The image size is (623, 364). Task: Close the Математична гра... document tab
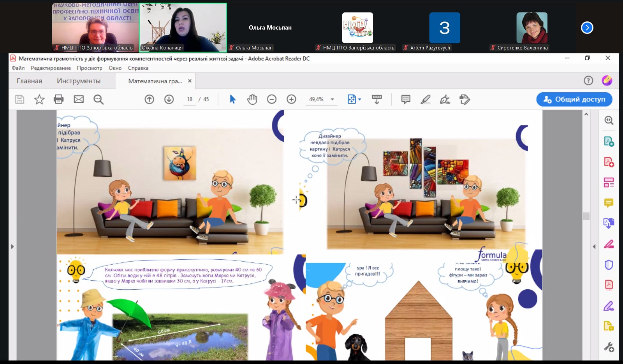(190, 81)
